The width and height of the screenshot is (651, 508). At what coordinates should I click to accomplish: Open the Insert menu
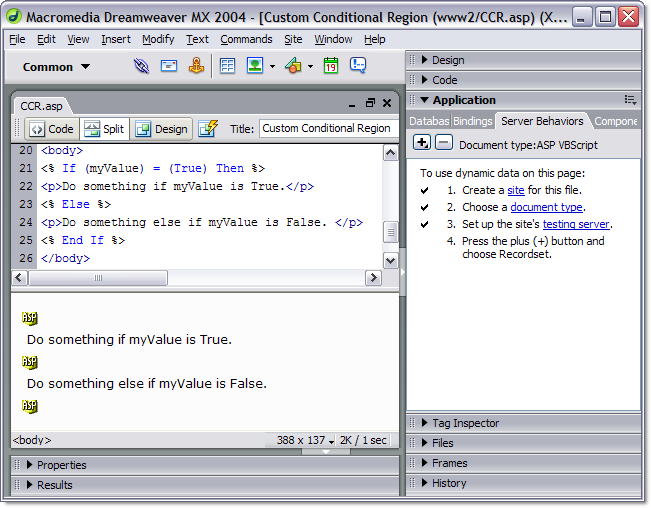tap(116, 39)
